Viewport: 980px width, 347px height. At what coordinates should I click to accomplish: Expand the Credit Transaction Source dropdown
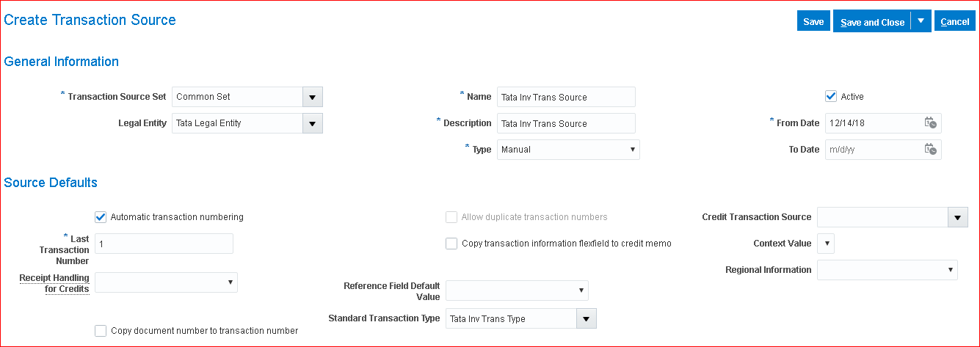(x=957, y=217)
